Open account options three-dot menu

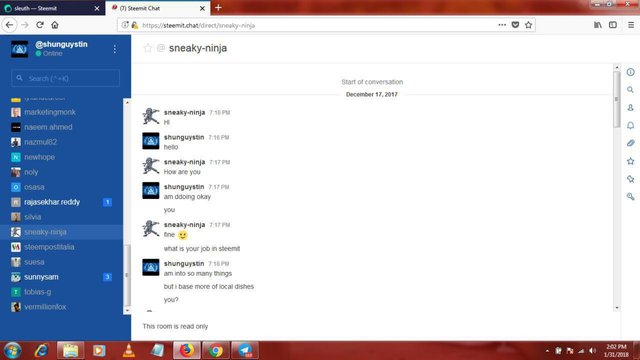click(x=115, y=49)
